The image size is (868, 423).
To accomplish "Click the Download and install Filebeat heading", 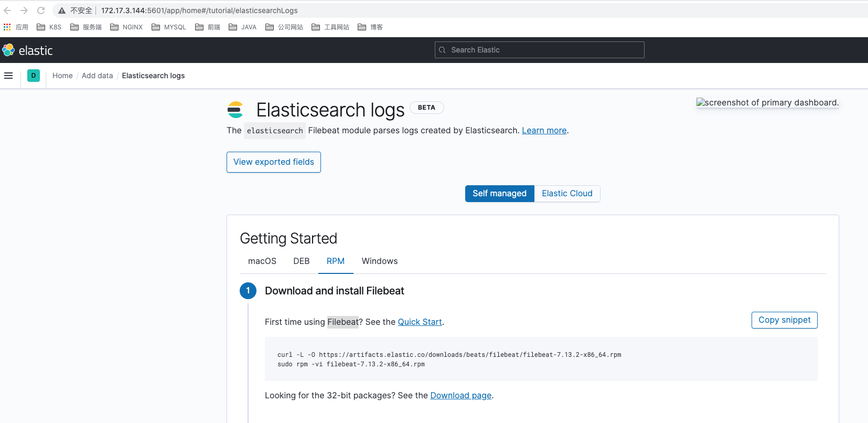I will [334, 291].
